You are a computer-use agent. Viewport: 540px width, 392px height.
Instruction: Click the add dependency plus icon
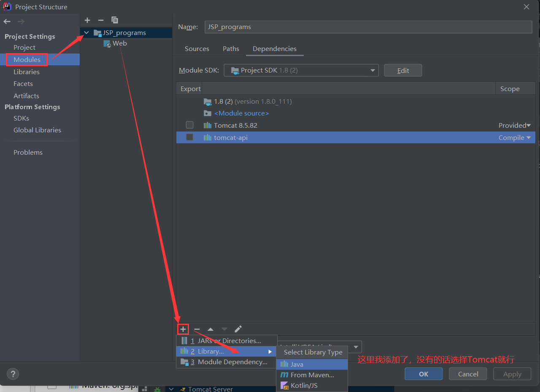pyautogui.click(x=183, y=329)
